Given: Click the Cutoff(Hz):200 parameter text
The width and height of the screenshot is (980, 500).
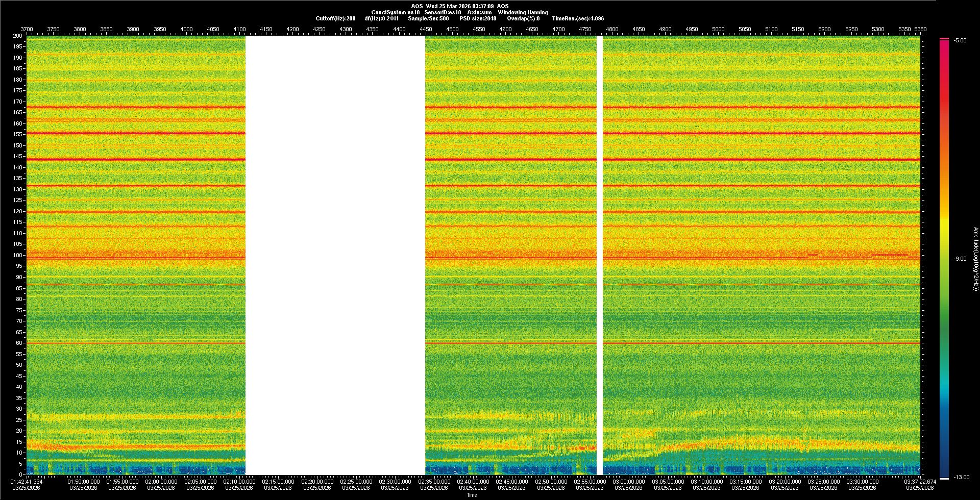Looking at the screenshot, I should (335, 18).
